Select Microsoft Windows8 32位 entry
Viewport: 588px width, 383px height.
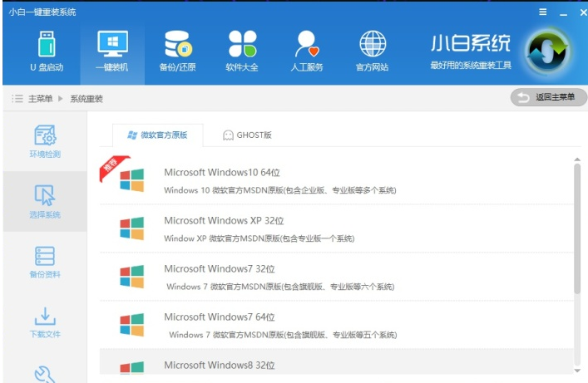[x=336, y=361]
